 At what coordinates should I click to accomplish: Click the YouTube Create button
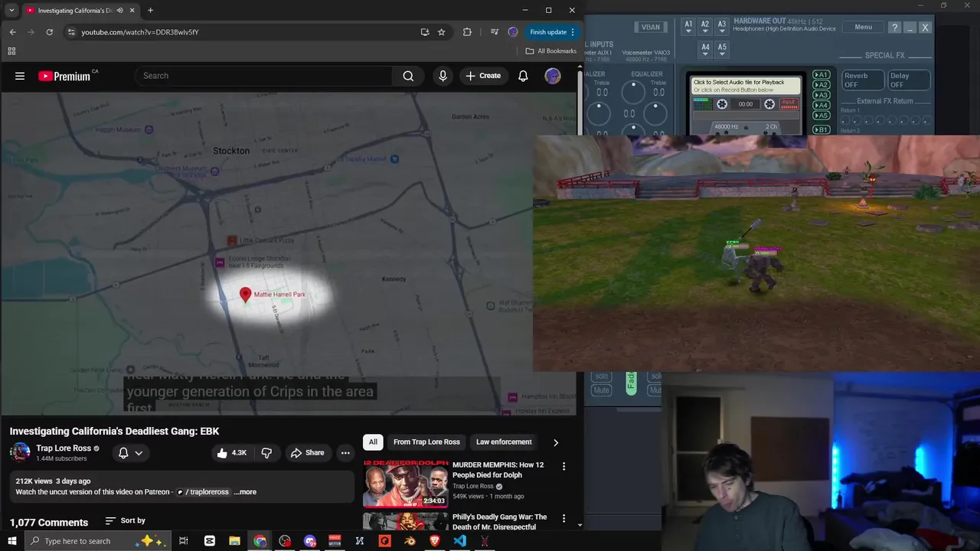point(483,76)
